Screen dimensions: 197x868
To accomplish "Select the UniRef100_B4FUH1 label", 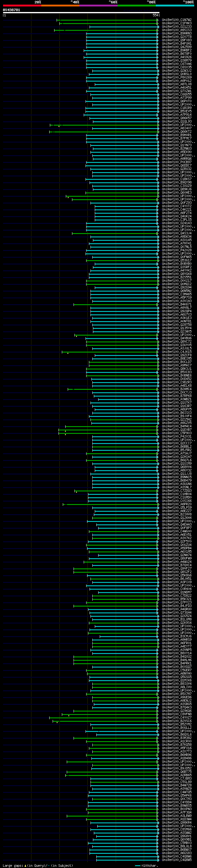I will click(x=176, y=43).
